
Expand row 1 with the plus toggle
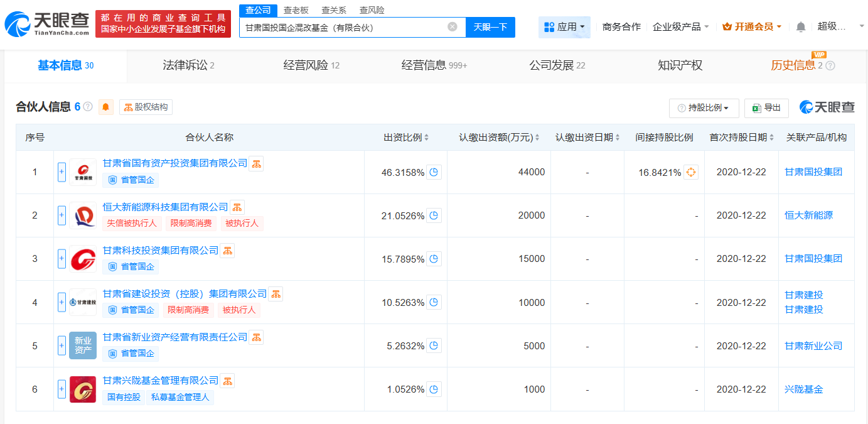(x=62, y=172)
